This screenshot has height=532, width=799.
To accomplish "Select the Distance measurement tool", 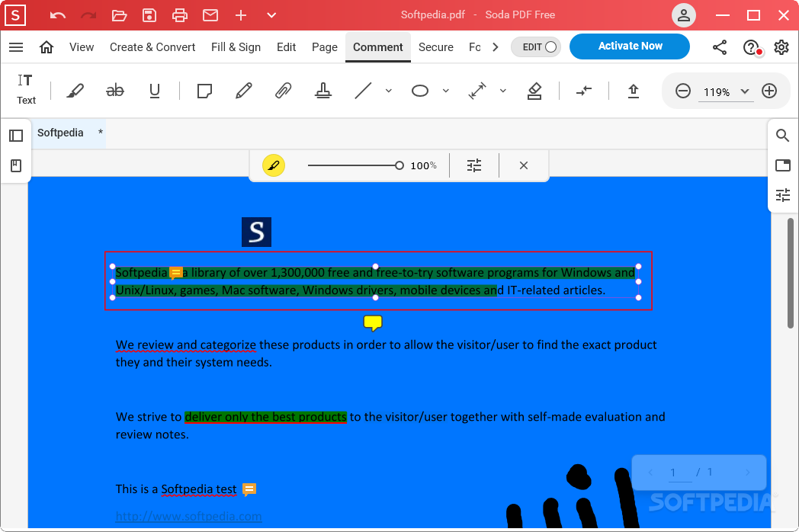I will point(477,91).
